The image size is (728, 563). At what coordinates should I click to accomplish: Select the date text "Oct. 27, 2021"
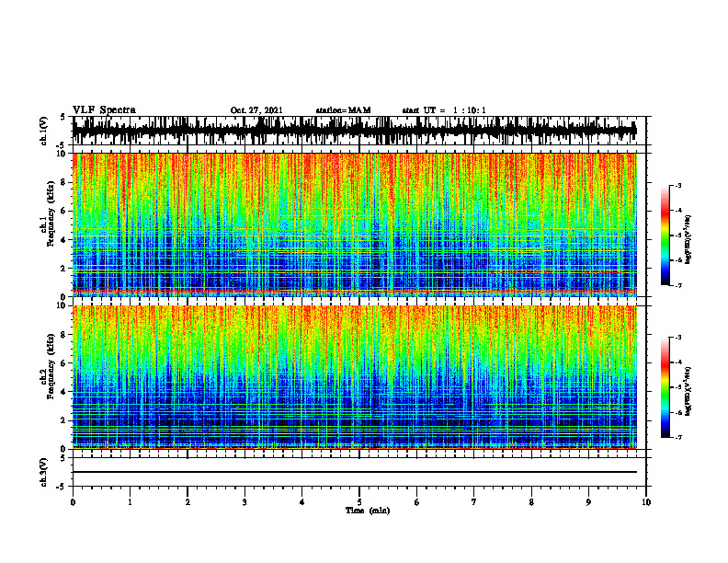tap(256, 110)
